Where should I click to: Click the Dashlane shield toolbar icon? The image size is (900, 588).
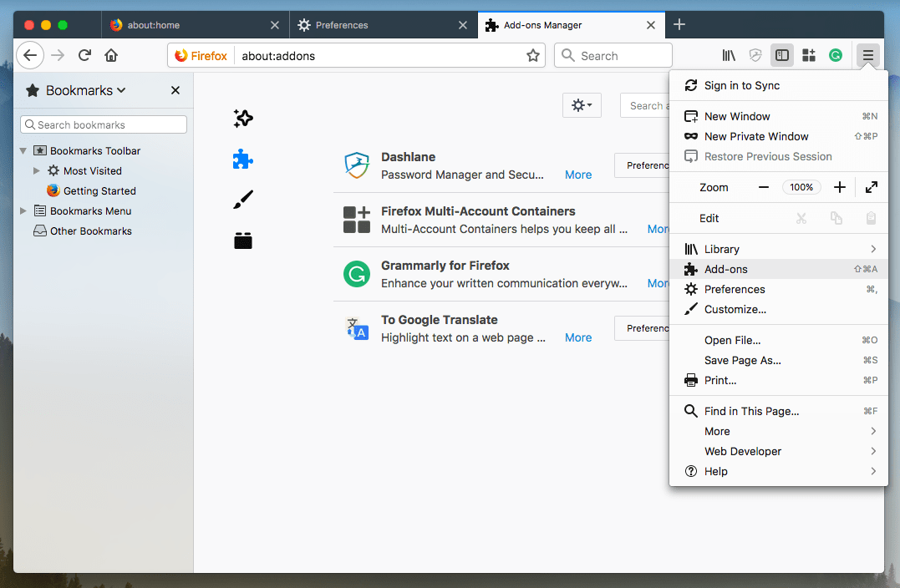[755, 56]
